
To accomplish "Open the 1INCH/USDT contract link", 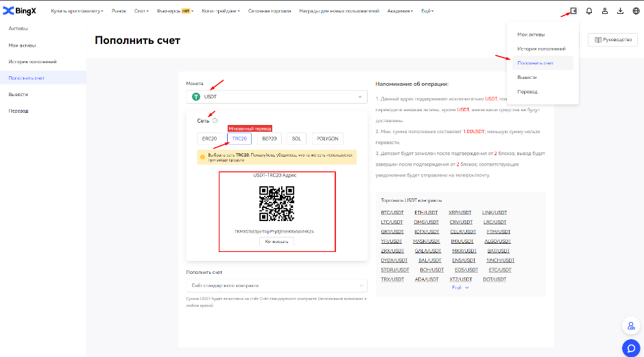I will click(x=500, y=260).
